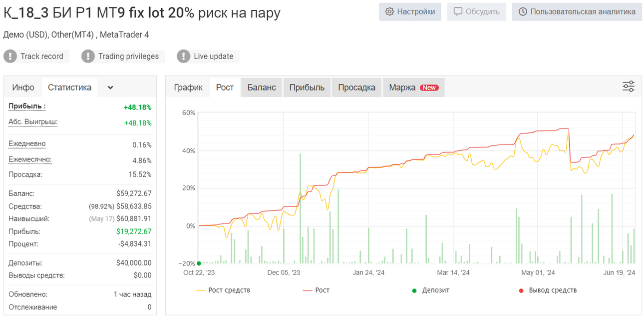Expand the chevron next to Статистика tab
This screenshot has height=320, width=644.
tap(110, 87)
